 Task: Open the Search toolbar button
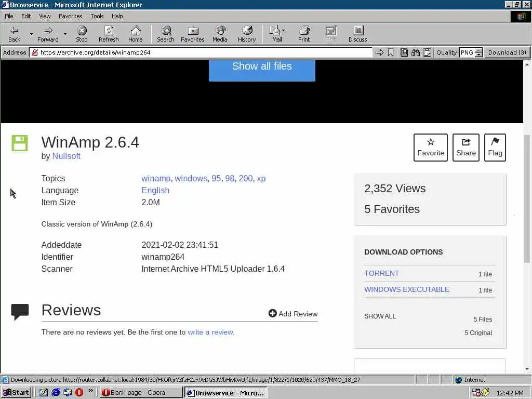(166, 34)
